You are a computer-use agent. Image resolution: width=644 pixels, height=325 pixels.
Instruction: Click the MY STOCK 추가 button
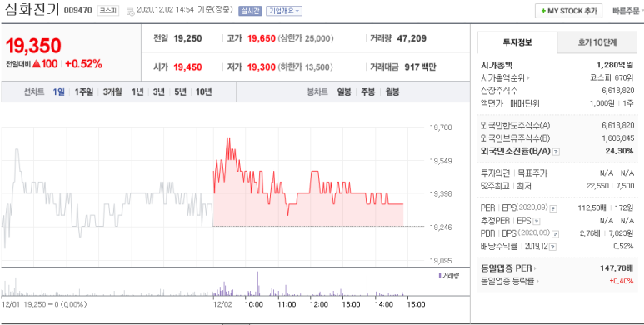click(568, 11)
